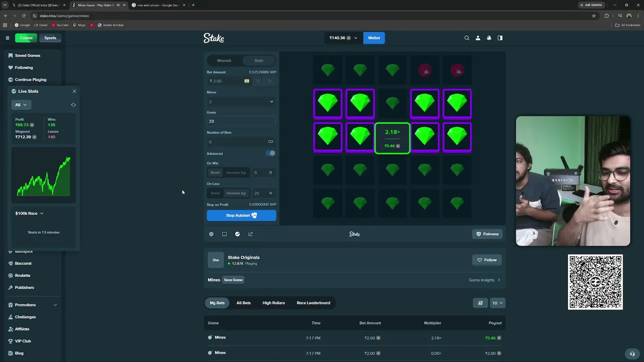This screenshot has width=644, height=362.
Task: Bookmark this page with the star icon
Action: (594, 16)
